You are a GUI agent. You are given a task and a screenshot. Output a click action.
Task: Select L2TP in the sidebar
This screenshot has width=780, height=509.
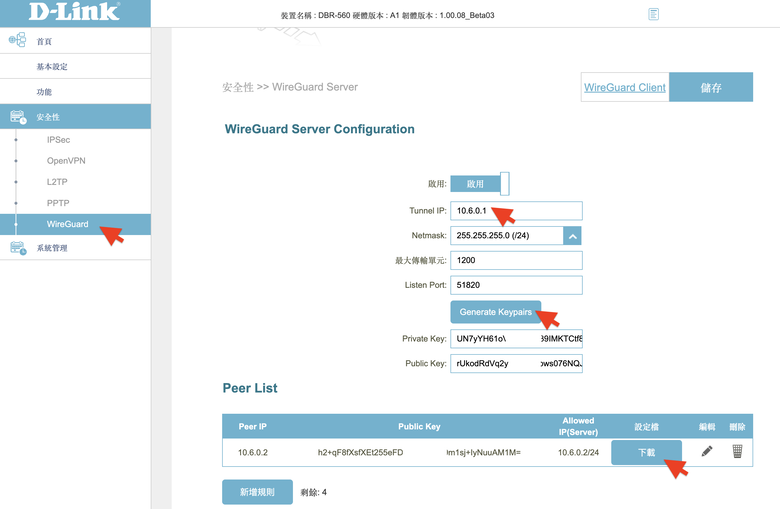click(57, 182)
